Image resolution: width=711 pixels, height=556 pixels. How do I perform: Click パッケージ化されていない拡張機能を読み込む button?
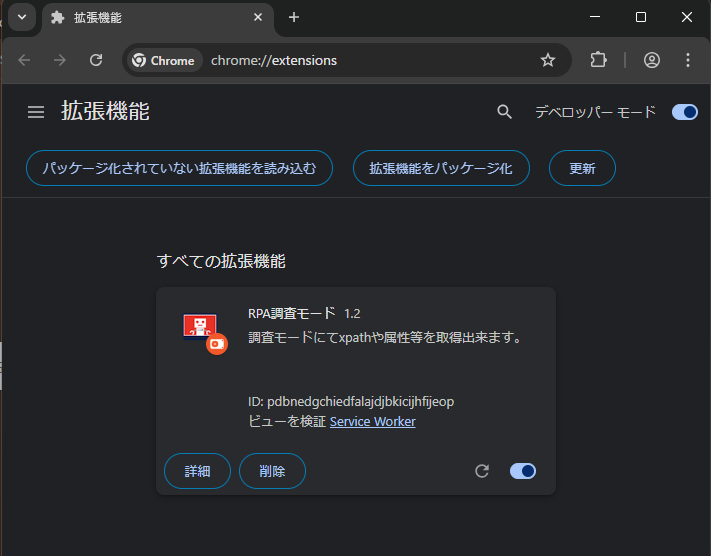point(180,168)
